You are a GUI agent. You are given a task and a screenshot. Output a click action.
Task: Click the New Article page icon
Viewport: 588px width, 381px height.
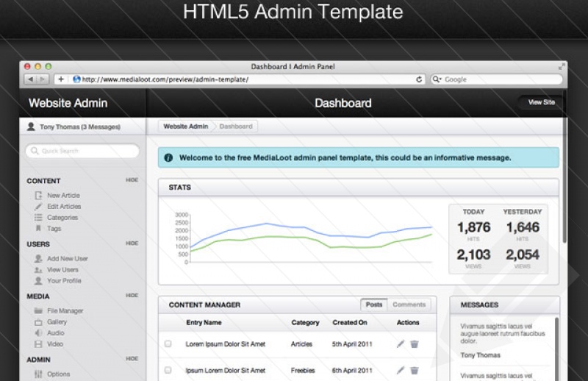click(x=38, y=196)
